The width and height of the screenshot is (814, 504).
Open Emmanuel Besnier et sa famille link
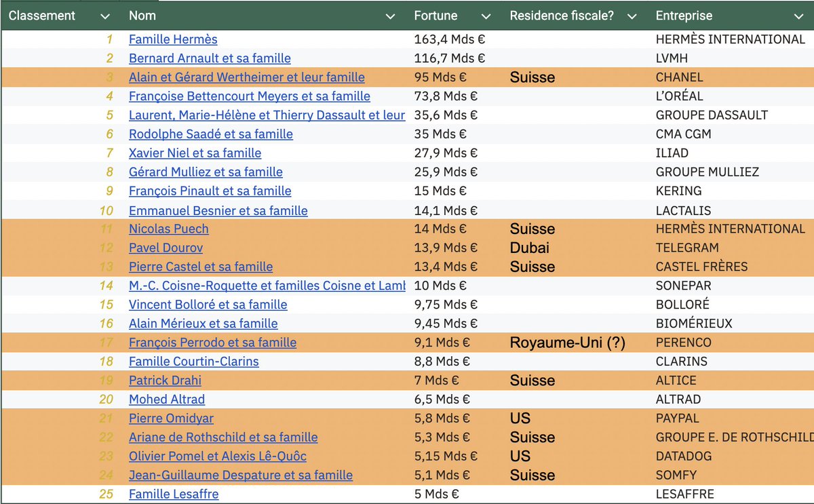point(218,210)
